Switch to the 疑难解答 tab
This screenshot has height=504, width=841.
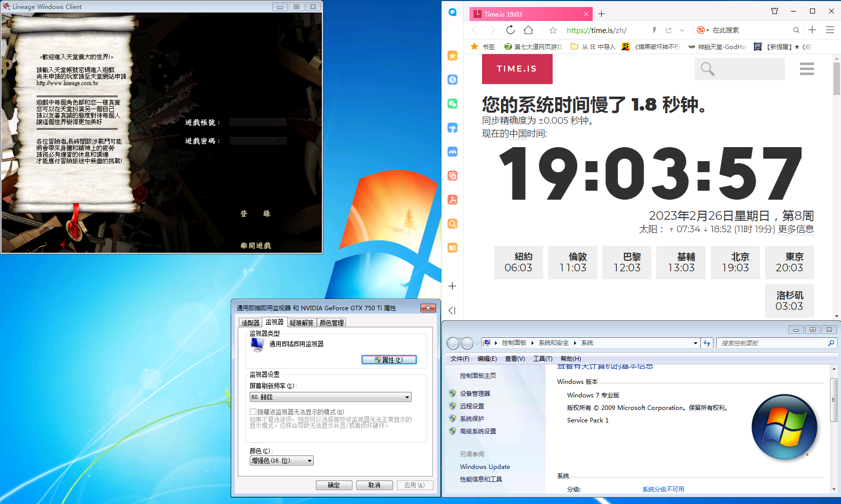(301, 323)
